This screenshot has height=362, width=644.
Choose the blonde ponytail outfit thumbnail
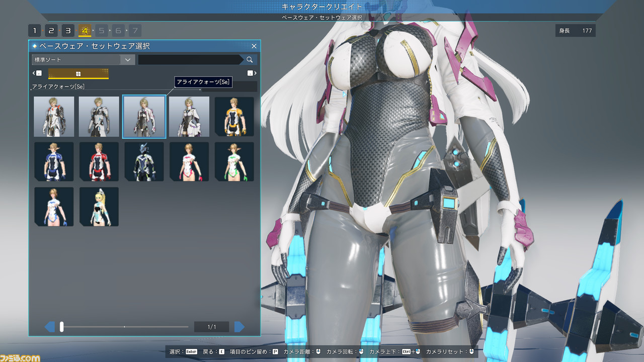(x=99, y=207)
